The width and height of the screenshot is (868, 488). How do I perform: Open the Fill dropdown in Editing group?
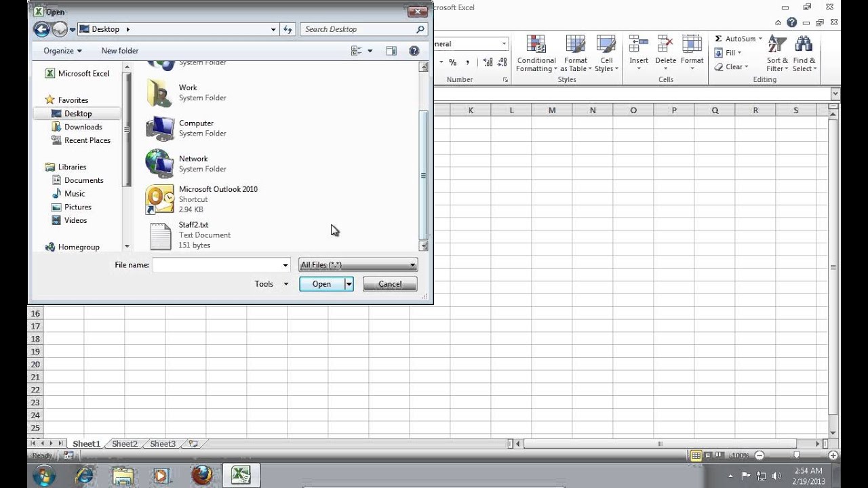[728, 53]
